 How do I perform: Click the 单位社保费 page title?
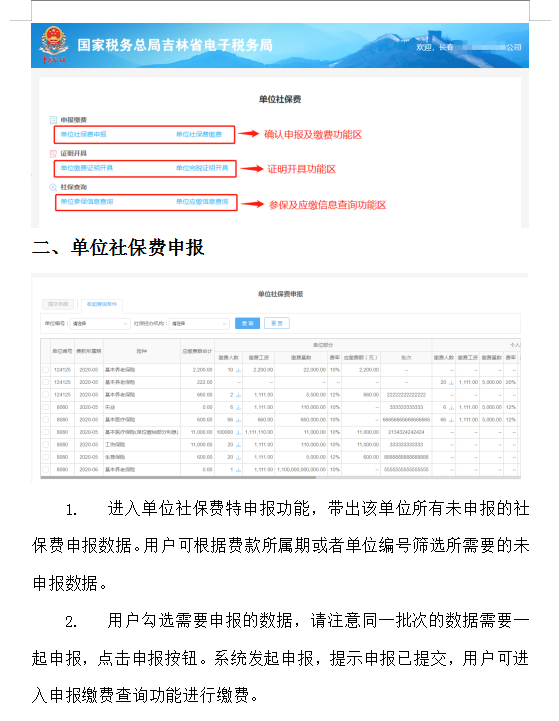pyautogui.click(x=280, y=99)
